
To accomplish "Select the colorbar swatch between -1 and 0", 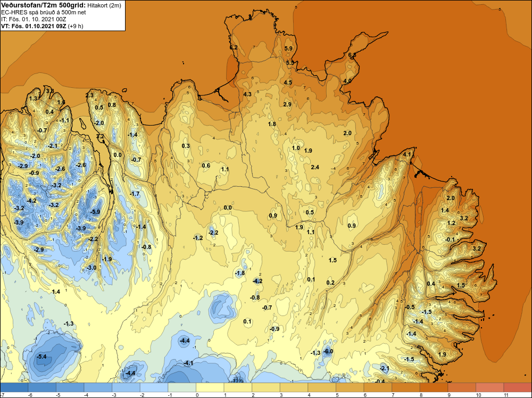I will click(182, 387).
